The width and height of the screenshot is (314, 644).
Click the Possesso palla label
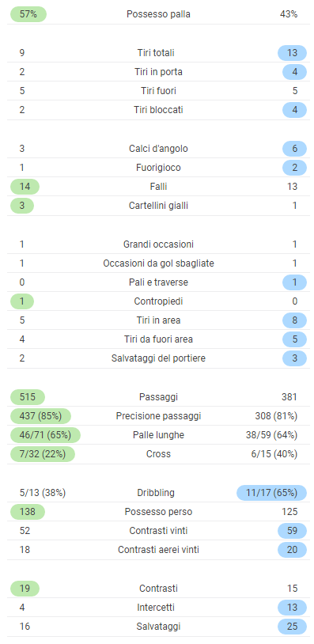pyautogui.click(x=158, y=14)
